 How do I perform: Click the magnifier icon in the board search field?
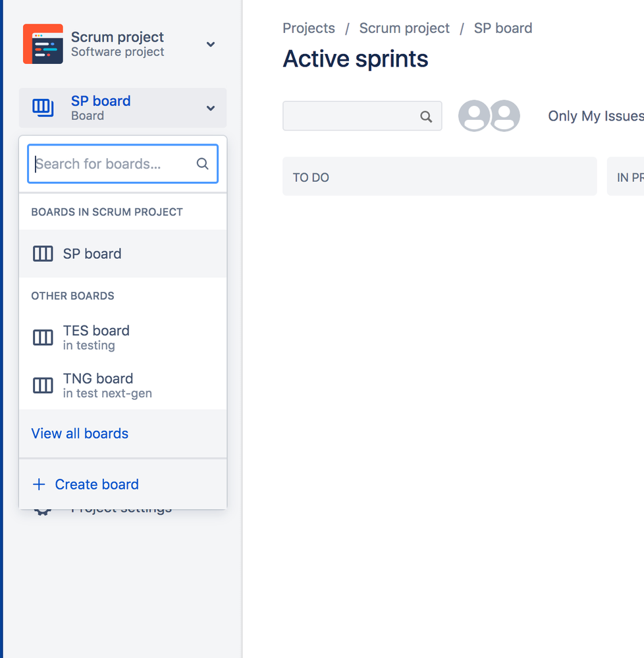click(x=202, y=163)
